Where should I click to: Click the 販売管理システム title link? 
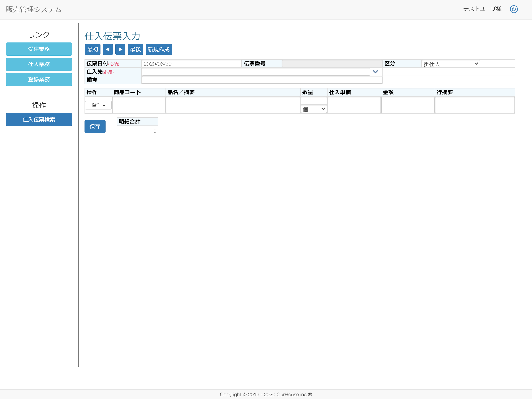[x=34, y=9]
